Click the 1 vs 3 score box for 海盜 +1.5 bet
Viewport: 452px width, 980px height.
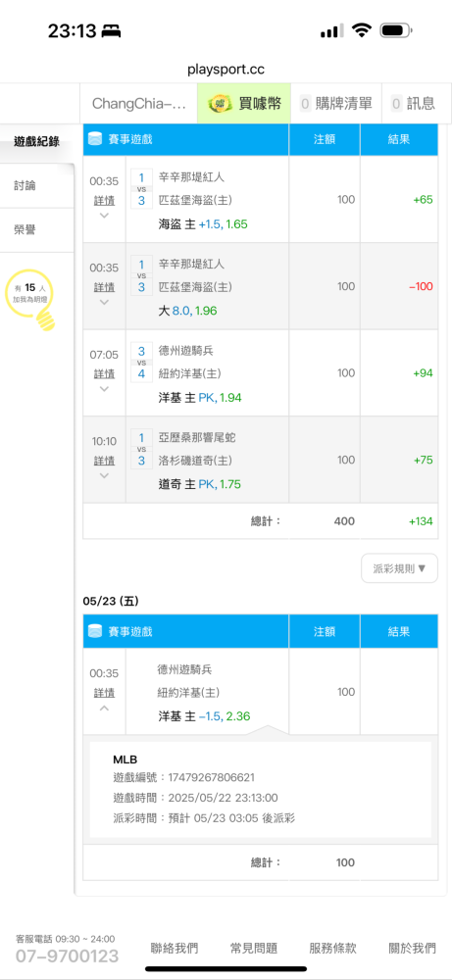click(141, 188)
